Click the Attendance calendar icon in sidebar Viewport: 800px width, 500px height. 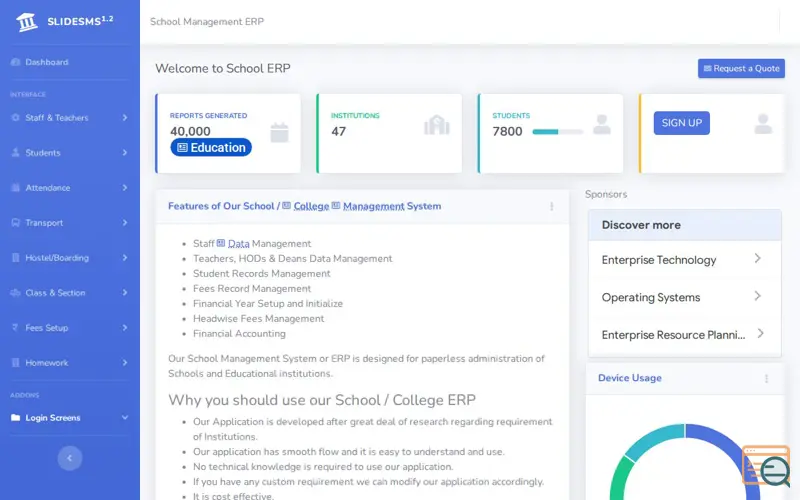(15, 188)
